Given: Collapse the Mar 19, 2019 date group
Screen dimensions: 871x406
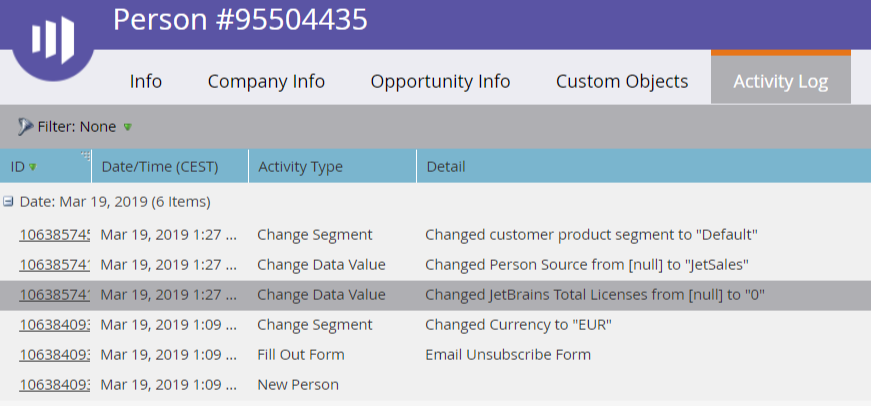Looking at the screenshot, I should tap(8, 202).
